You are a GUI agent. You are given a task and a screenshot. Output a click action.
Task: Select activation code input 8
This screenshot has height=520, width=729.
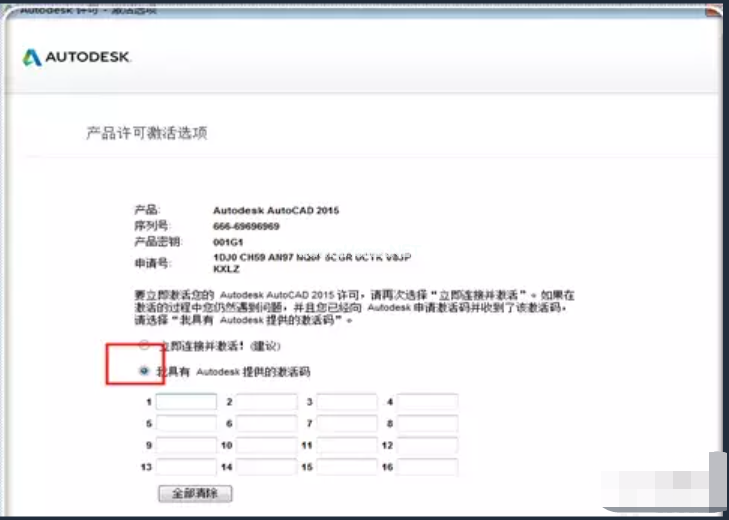(427, 424)
